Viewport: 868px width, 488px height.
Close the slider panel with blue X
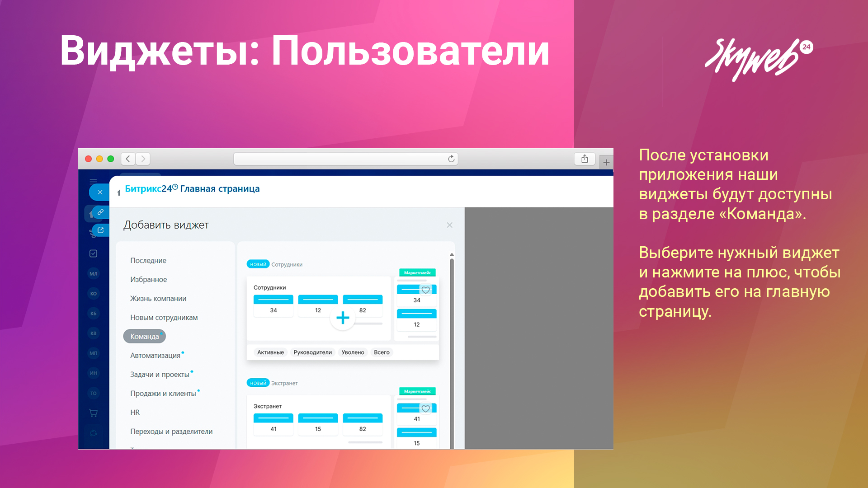coord(100,192)
